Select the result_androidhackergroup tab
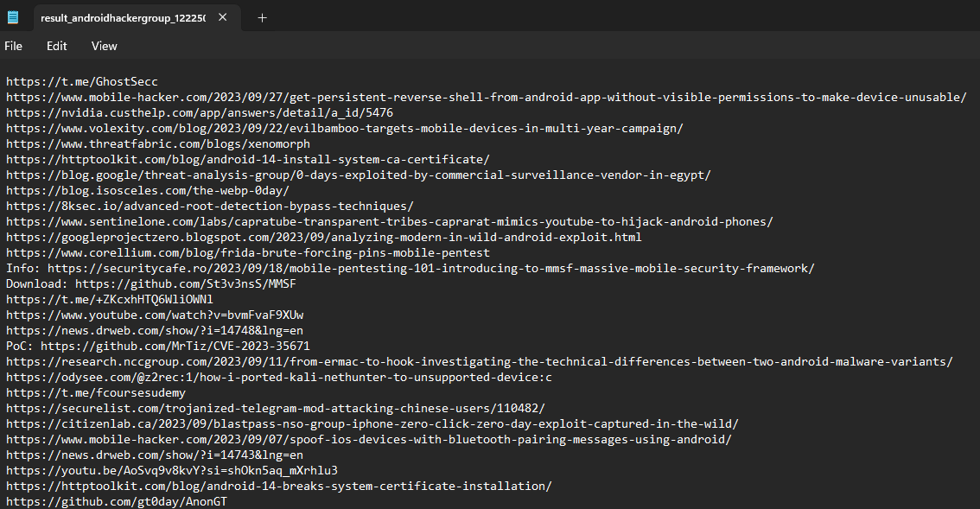Image resolution: width=980 pixels, height=509 pixels. pyautogui.click(x=121, y=17)
